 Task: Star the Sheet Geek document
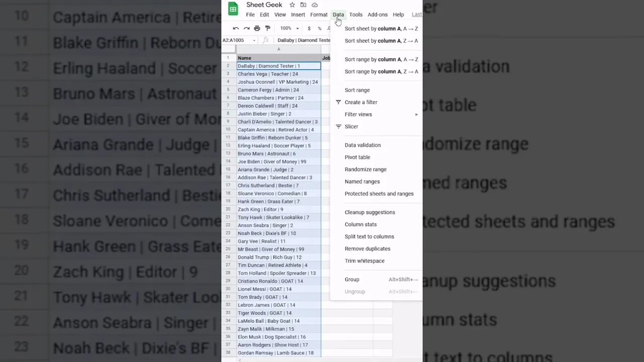pyautogui.click(x=292, y=5)
